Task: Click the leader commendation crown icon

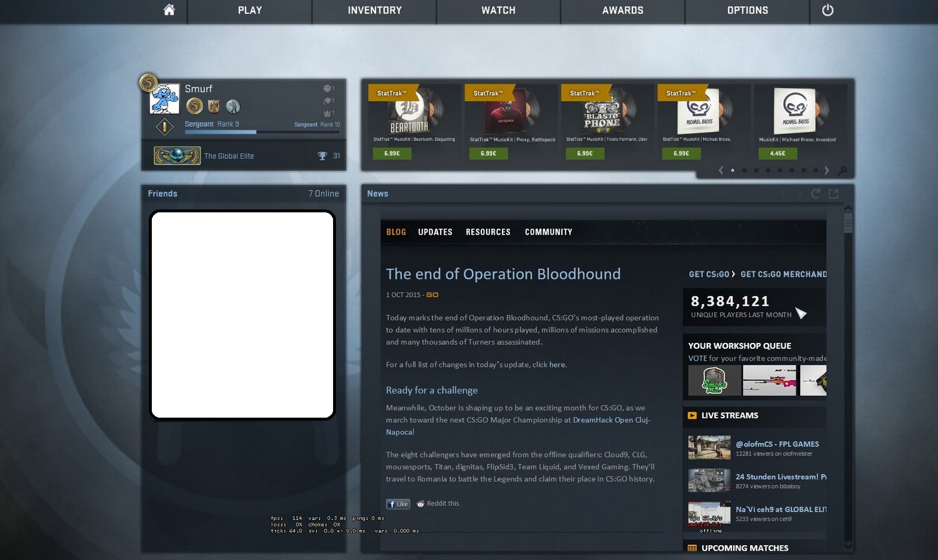Action: (327, 113)
